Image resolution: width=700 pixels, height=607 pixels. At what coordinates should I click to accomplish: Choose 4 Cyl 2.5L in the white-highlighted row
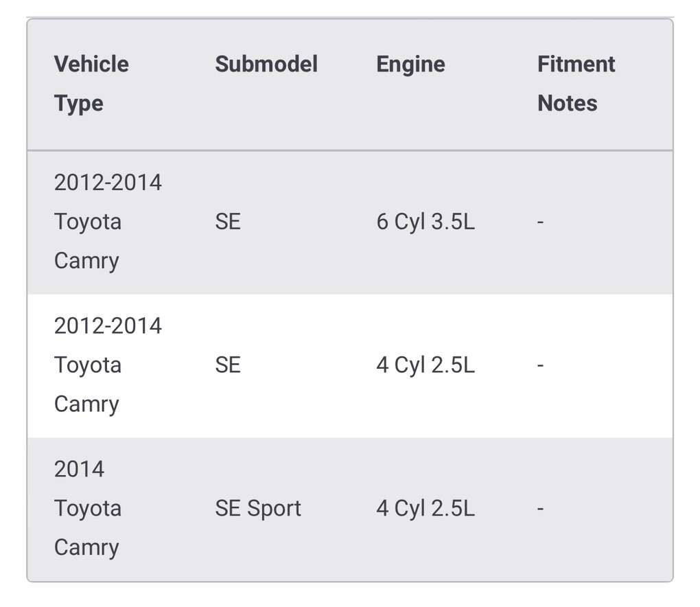(425, 365)
